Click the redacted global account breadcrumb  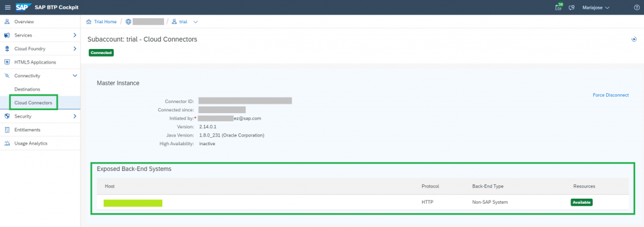point(148,22)
